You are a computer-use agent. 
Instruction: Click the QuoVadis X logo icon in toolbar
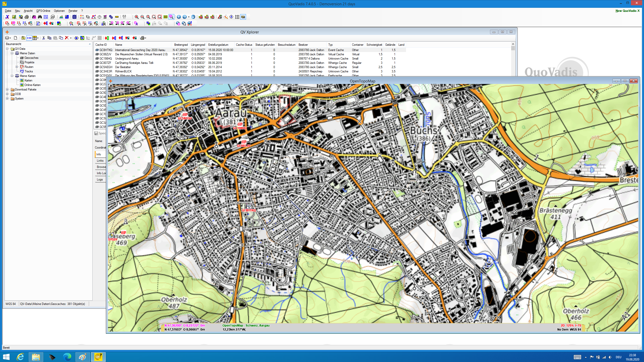pyautogui.click(x=7, y=17)
